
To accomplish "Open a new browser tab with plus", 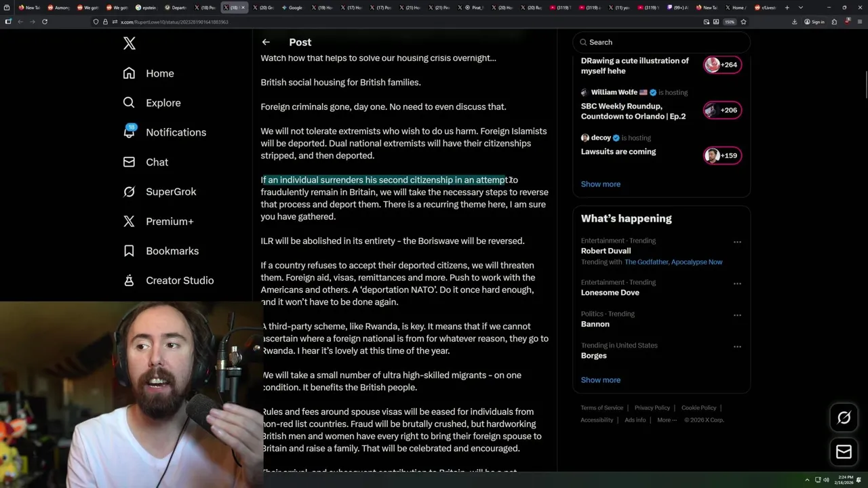I will tap(787, 7).
